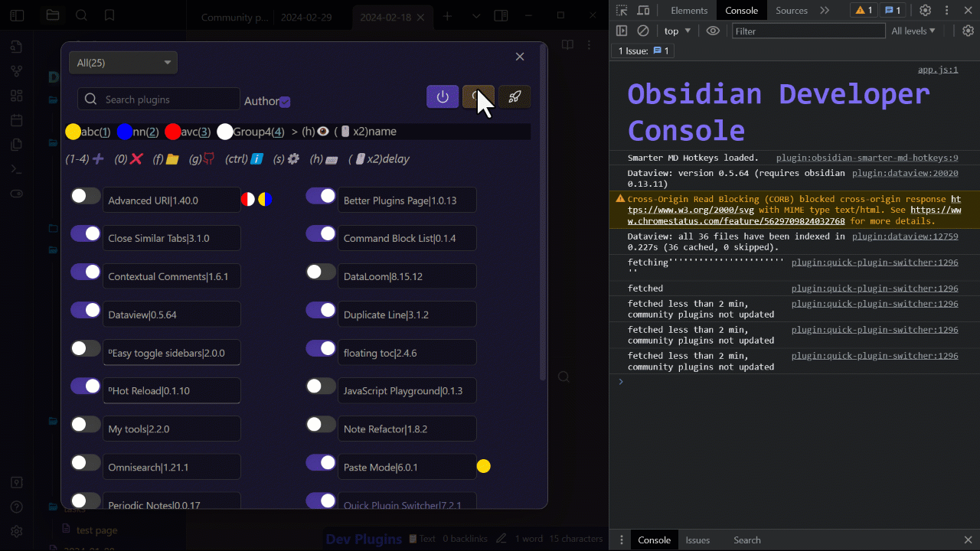
Task: Switch to the Elements tab
Action: pyautogui.click(x=689, y=10)
